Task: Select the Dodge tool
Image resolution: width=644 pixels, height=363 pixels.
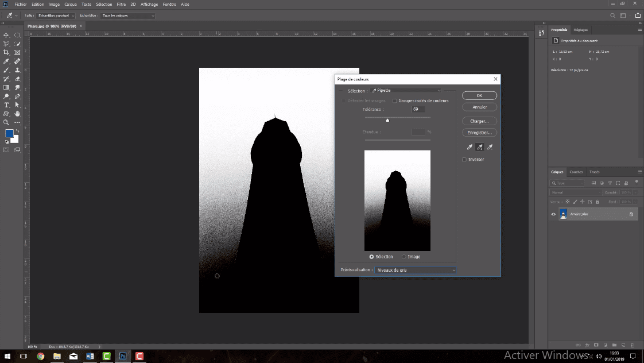Action: tap(6, 96)
